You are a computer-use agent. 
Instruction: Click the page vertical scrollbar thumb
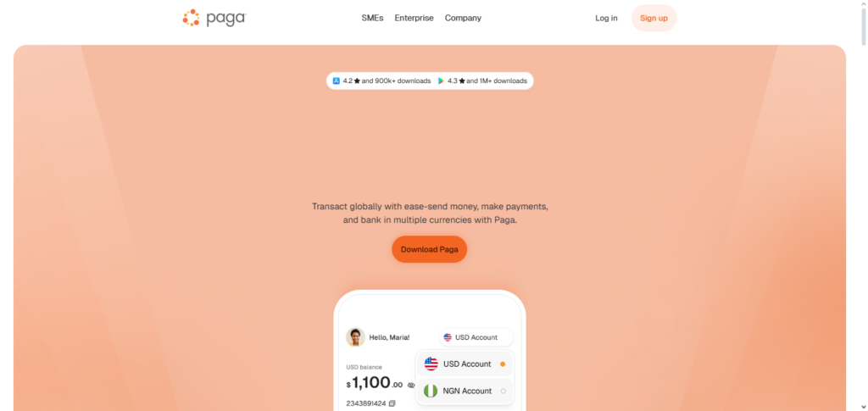[x=864, y=26]
